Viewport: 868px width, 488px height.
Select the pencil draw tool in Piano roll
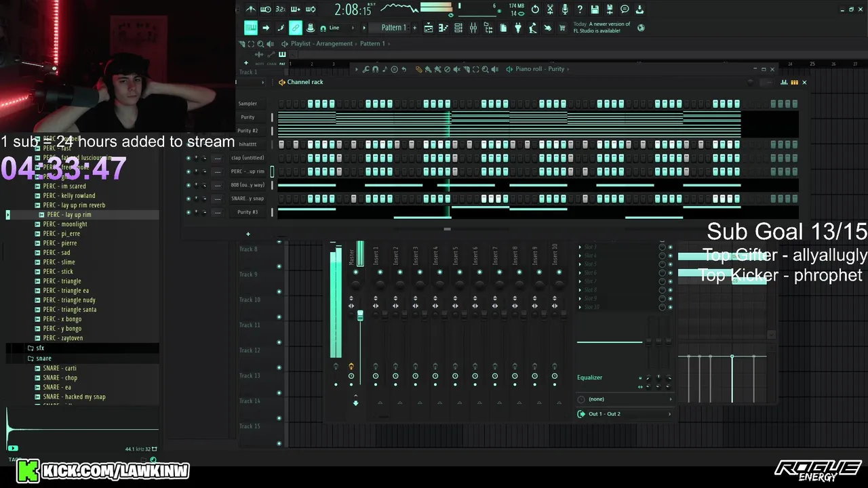click(x=418, y=69)
